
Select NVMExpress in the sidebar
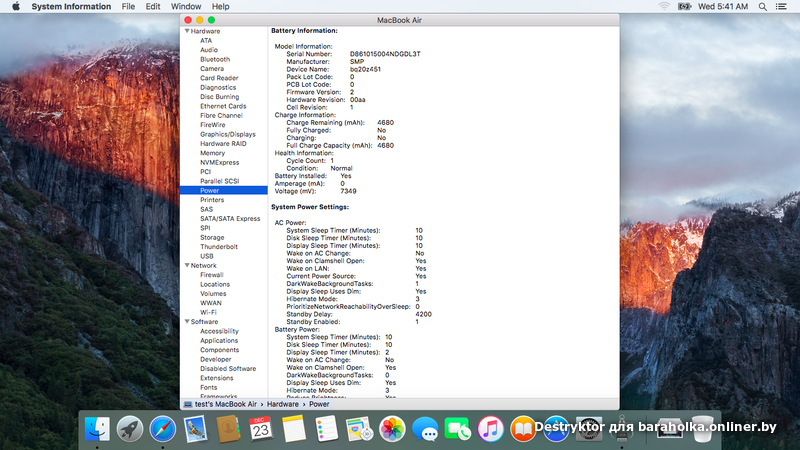coord(219,162)
